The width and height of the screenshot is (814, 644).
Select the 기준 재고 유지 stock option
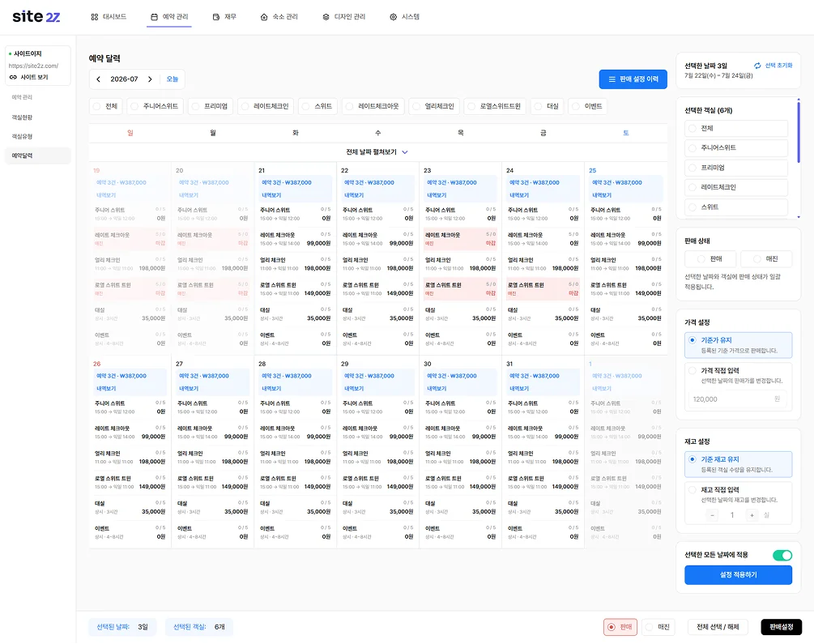(738, 464)
